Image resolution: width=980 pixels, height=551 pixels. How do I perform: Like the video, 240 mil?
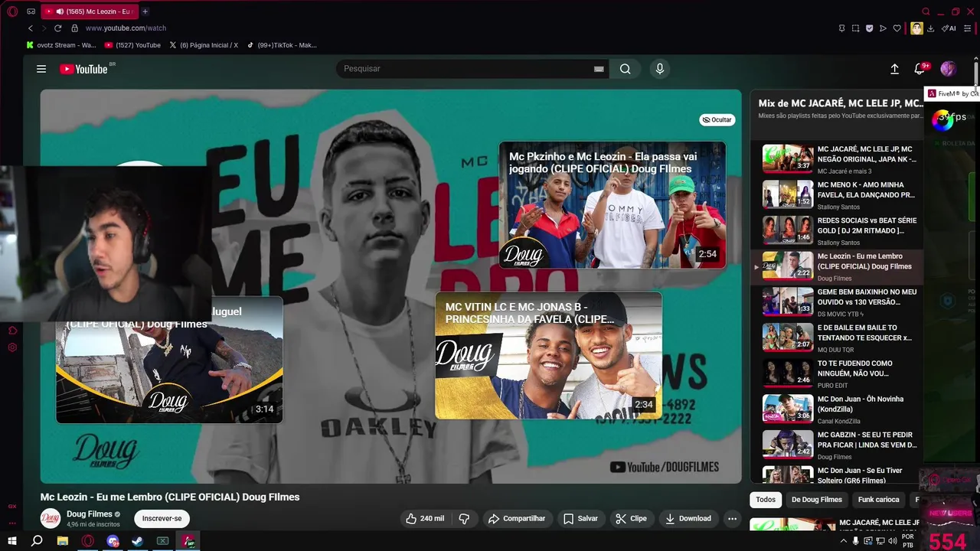pyautogui.click(x=425, y=519)
